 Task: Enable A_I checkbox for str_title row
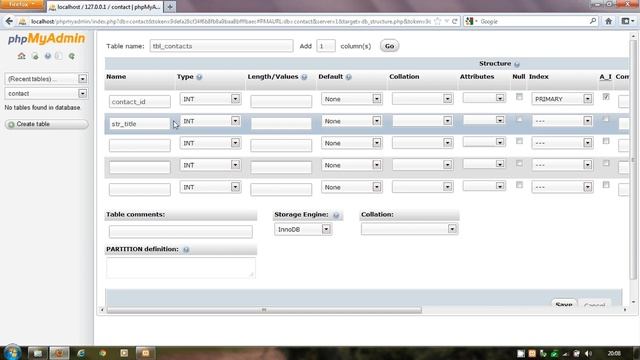tap(606, 119)
